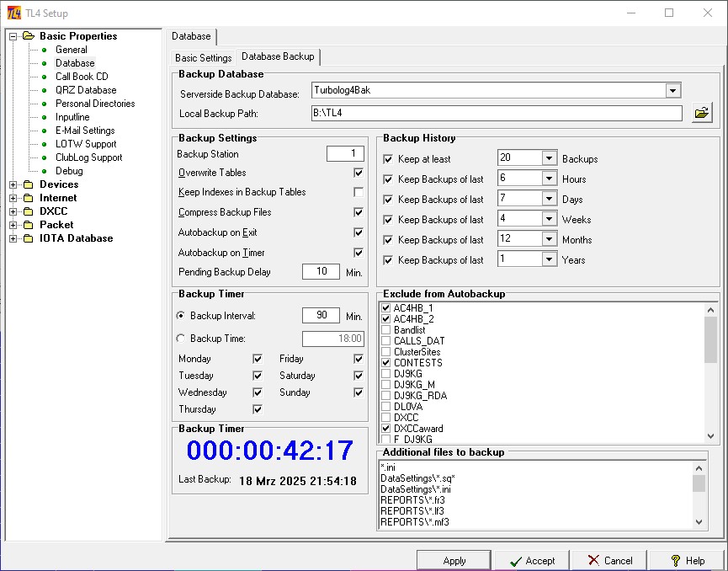This screenshot has width=728, height=571.
Task: Open Weeks retention dropdown
Action: pos(550,218)
